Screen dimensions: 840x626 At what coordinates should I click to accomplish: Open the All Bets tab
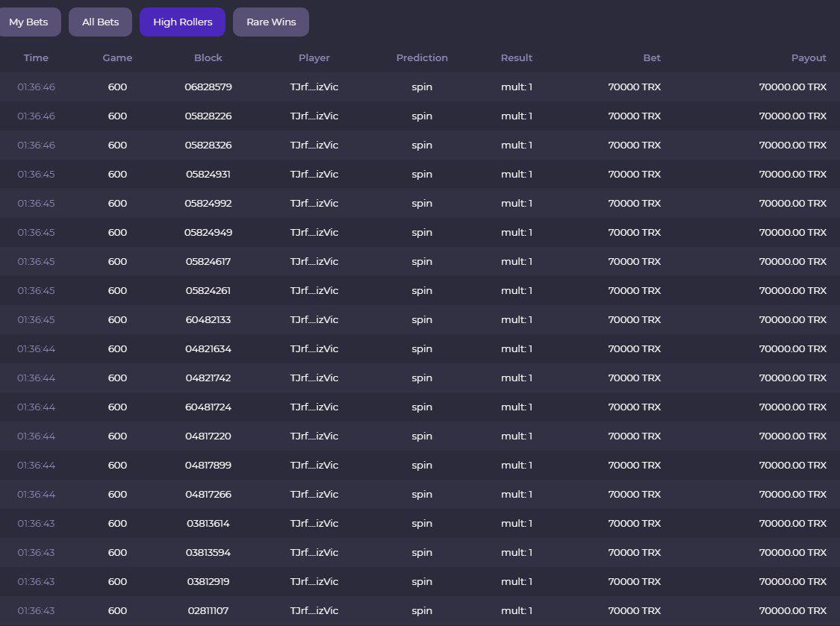[100, 22]
